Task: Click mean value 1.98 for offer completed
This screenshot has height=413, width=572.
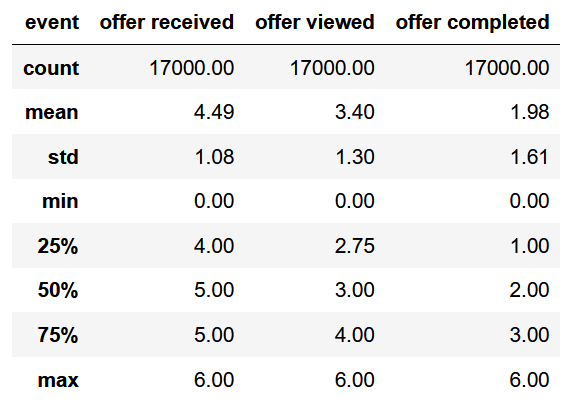Action: pos(530,112)
